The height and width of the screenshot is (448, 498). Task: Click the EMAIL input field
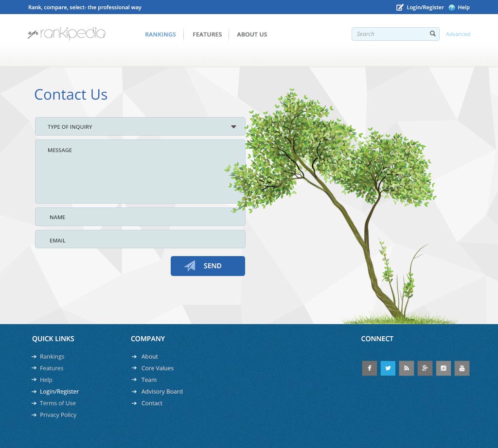coord(140,239)
